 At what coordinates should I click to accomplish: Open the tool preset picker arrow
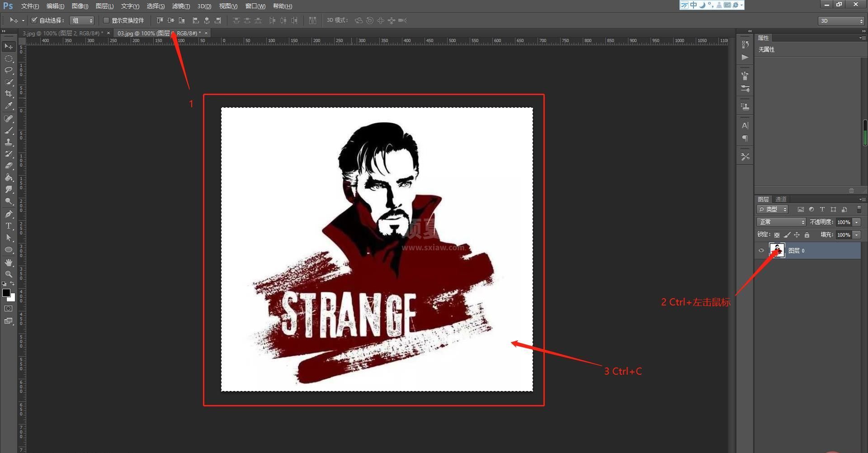click(23, 20)
